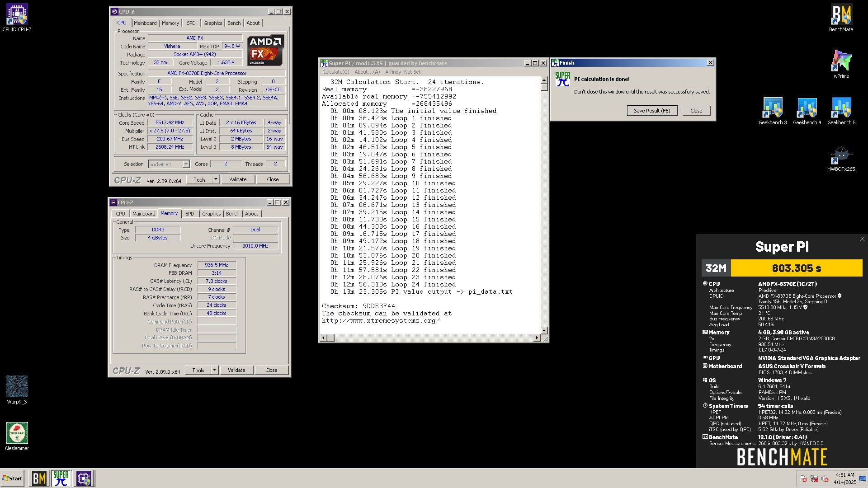Expand Tools dropdown arrow in Memory CPU-Z
868x488 pixels.
(214, 370)
